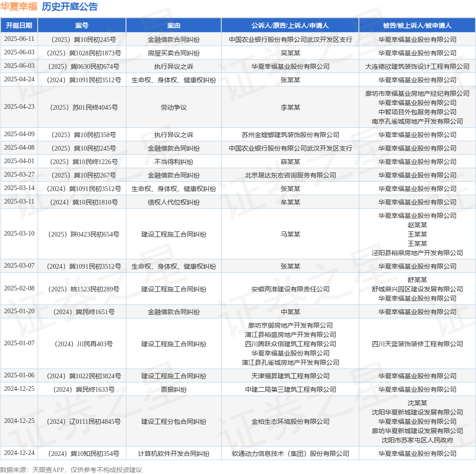Click plaintiff 蒲江县孔雀城房地产开发有限公司
The image size is (476, 474).
(290, 362)
